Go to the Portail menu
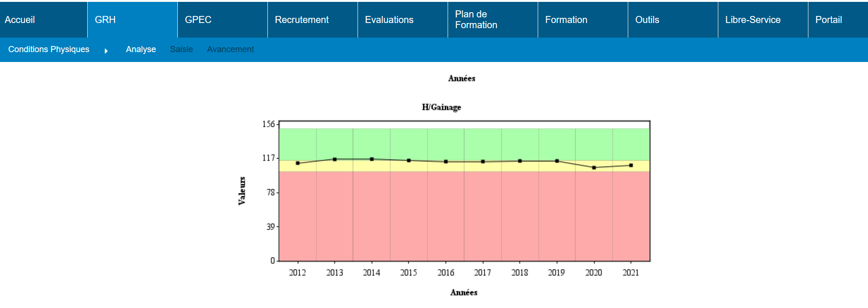Viewport: 868px width, 308px height. 828,20
